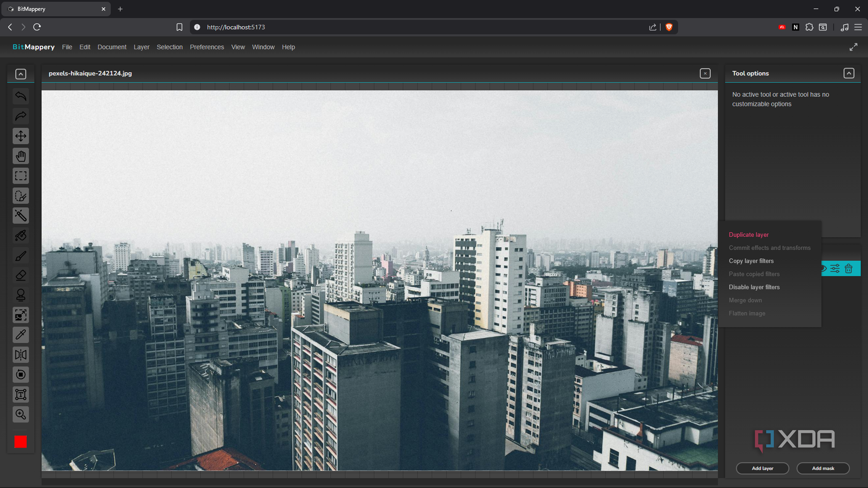
Task: Collapse the Tool options panel
Action: click(x=849, y=74)
